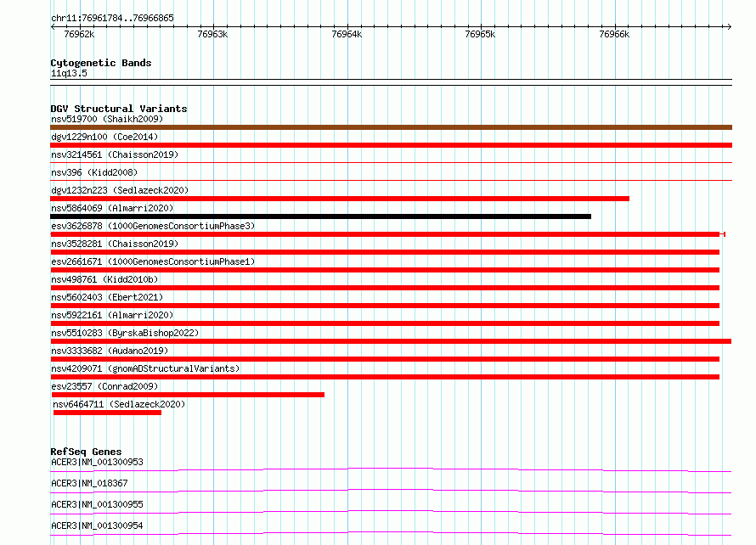The height and width of the screenshot is (545, 756).
Task: Select the short red nsv6464711 bar
Action: (x=107, y=413)
